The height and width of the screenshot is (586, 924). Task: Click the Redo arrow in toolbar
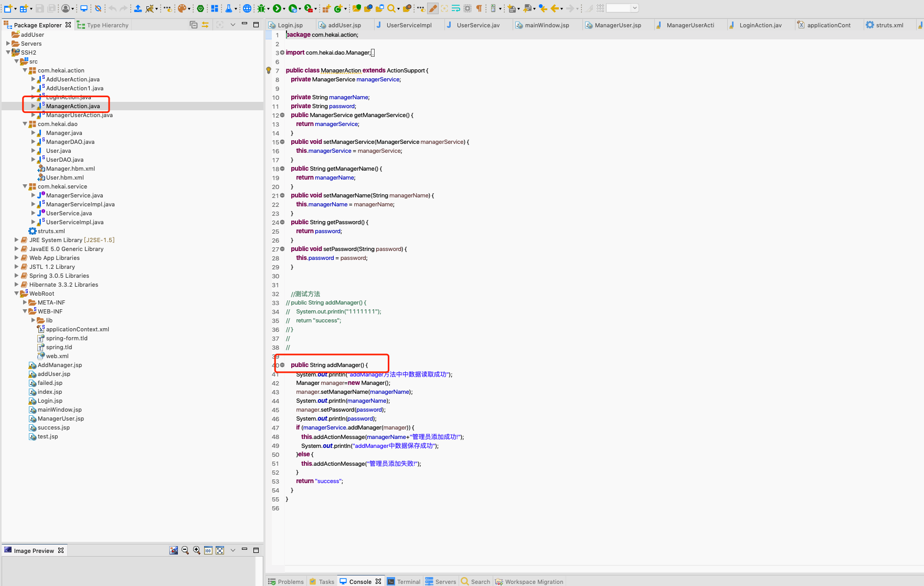coord(124,8)
